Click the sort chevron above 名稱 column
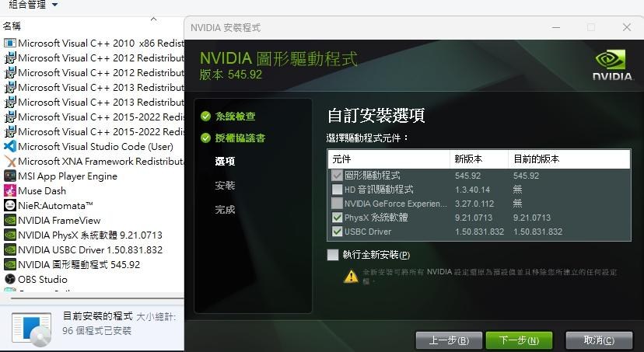Viewport: 644px width, 352px height. 153,19
